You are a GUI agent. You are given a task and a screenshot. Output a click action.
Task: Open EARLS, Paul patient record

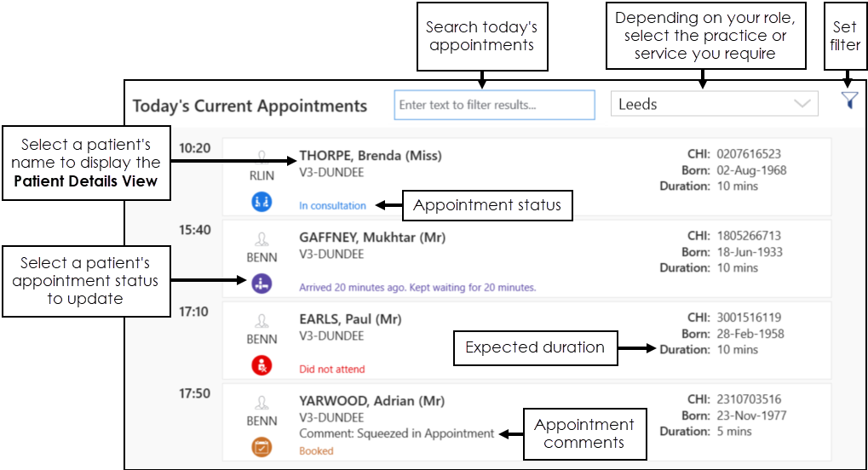(x=350, y=319)
